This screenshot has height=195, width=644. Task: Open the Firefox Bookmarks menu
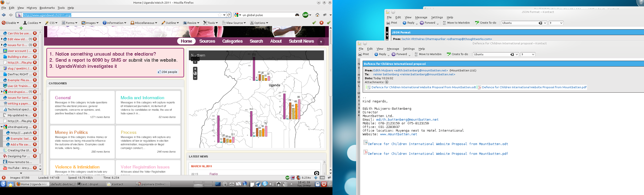coord(47,8)
